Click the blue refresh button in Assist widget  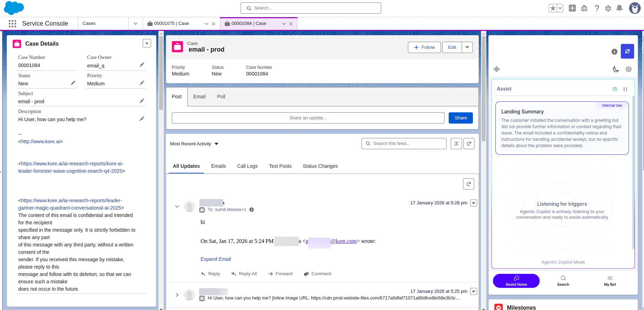627,51
